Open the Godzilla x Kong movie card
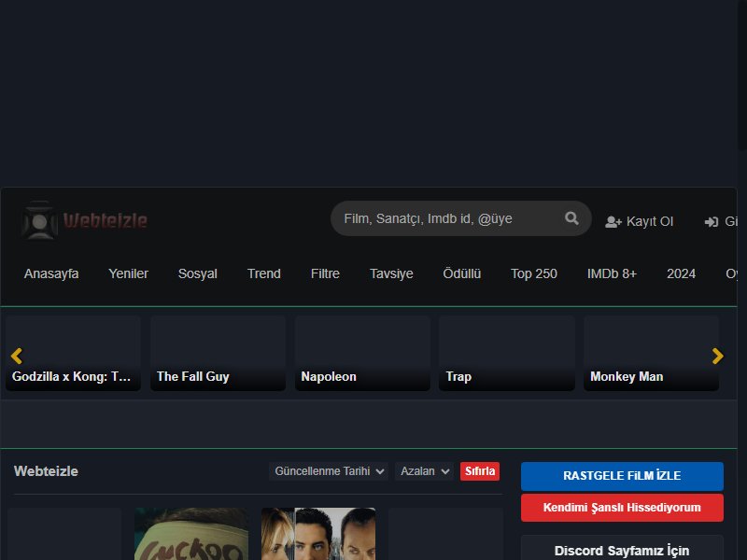Screen dimensions: 747x560 coord(74,353)
